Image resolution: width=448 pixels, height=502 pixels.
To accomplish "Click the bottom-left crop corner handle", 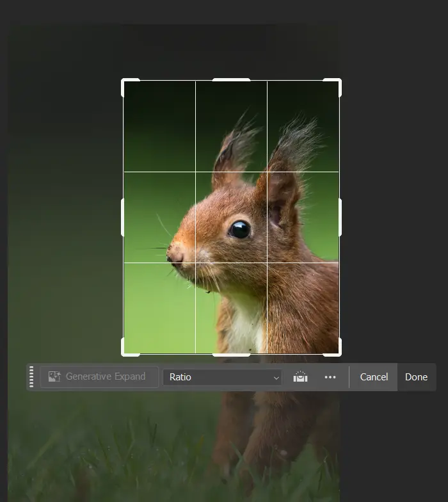I will [x=123, y=354].
